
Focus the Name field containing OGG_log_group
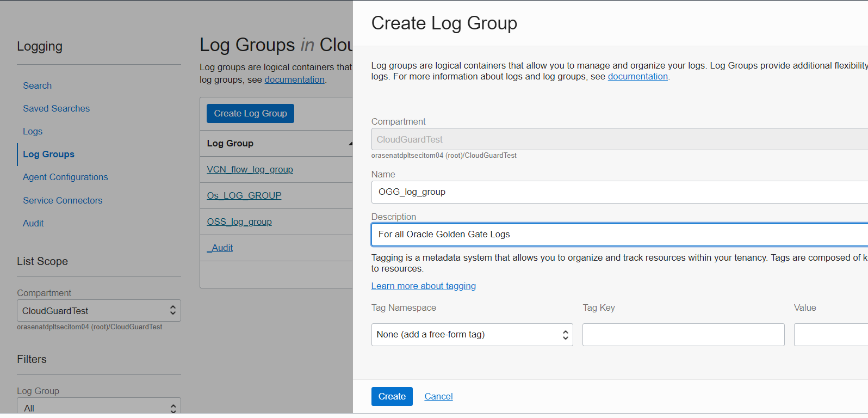(619, 192)
